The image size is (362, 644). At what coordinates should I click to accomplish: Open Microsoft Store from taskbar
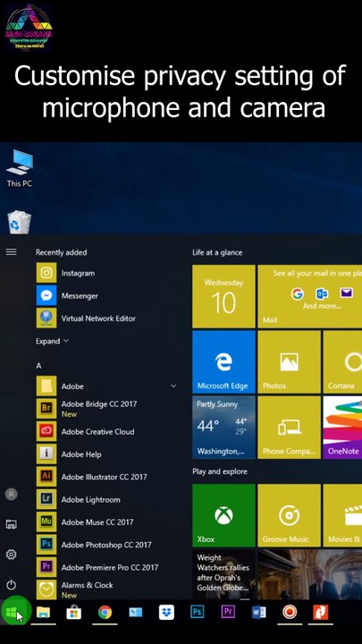(74, 614)
